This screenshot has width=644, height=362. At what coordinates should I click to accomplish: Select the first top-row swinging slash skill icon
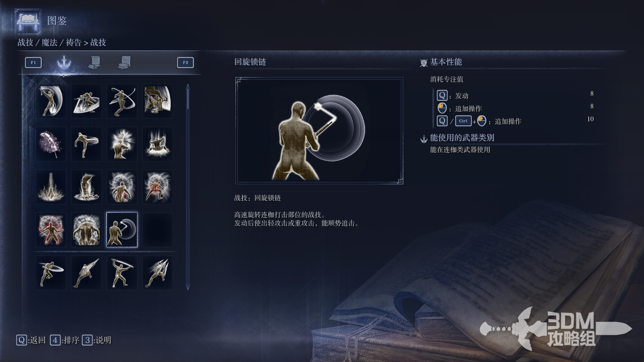[x=51, y=101]
